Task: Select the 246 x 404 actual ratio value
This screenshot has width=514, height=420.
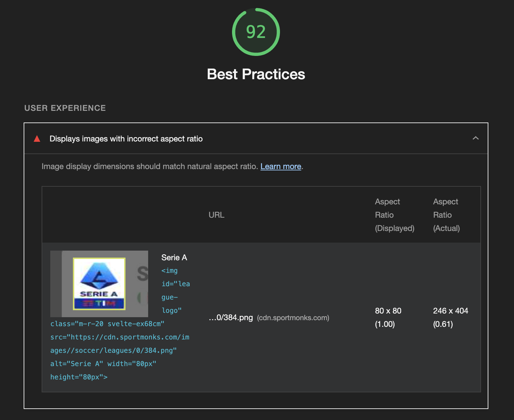Action: [x=450, y=311]
